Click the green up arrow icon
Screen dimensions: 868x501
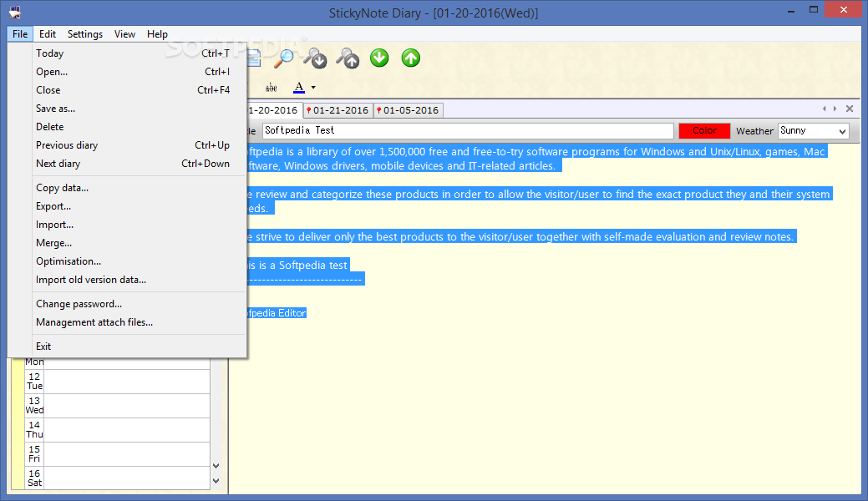click(x=411, y=58)
